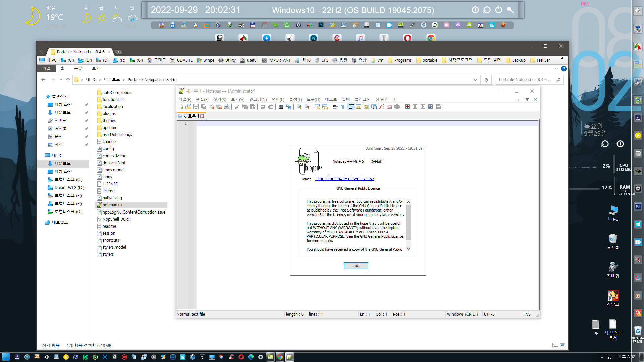Click the license text scrollbar thumb
Viewport: 644px width, 362px height.
[x=408, y=222]
